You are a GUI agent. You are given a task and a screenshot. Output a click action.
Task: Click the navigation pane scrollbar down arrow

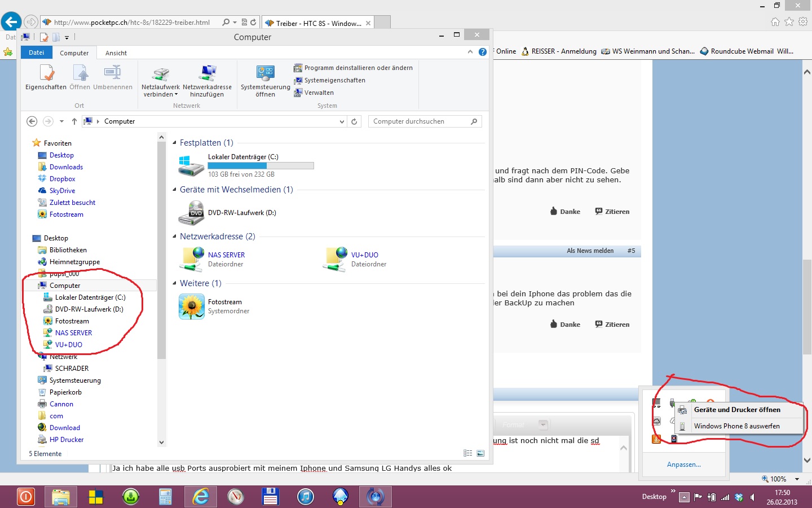(162, 443)
